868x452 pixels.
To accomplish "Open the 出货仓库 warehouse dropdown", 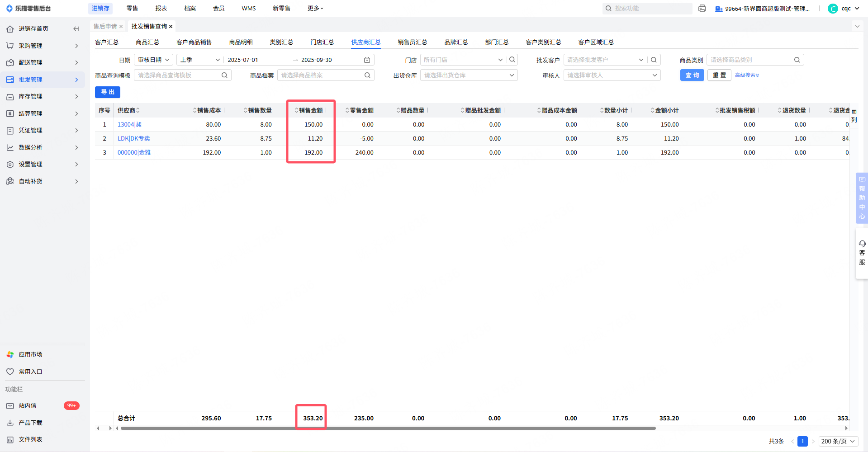I will [x=469, y=75].
